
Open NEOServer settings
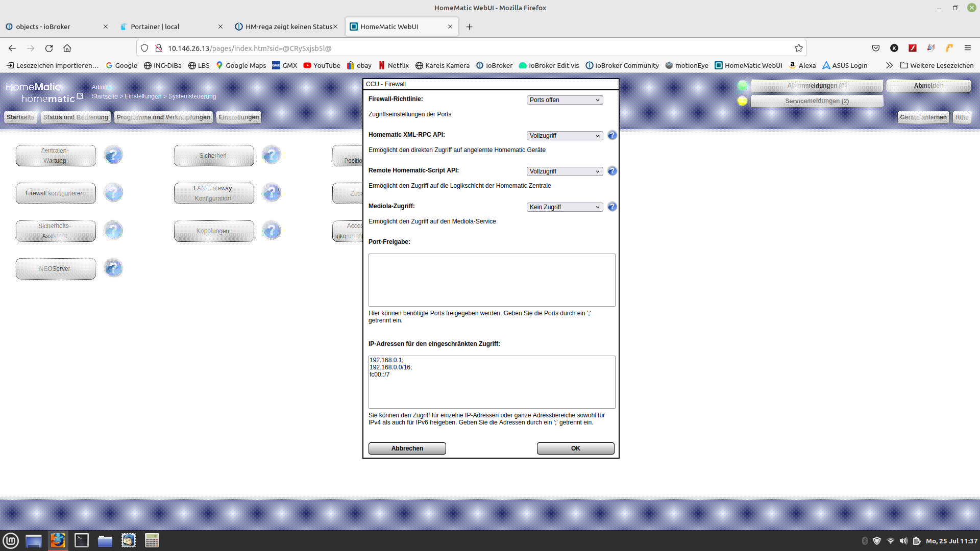tap(56, 269)
